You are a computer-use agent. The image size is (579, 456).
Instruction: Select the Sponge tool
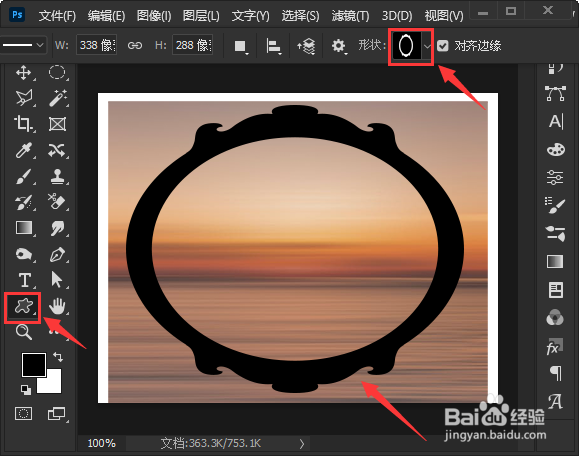tap(24, 254)
